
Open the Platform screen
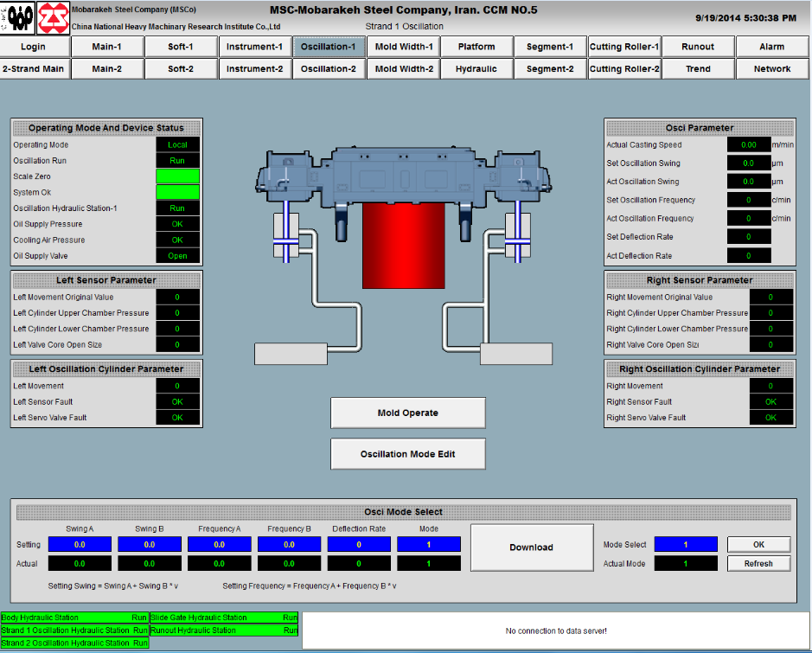(477, 47)
